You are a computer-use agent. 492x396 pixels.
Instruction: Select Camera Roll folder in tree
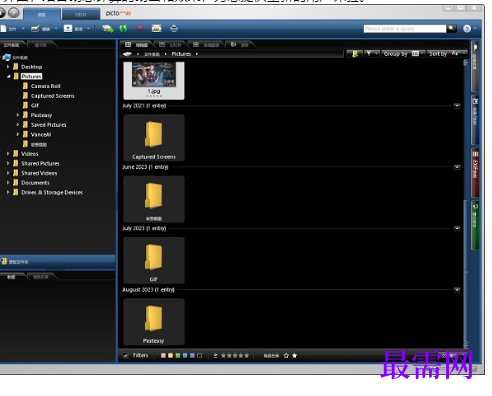click(x=46, y=86)
